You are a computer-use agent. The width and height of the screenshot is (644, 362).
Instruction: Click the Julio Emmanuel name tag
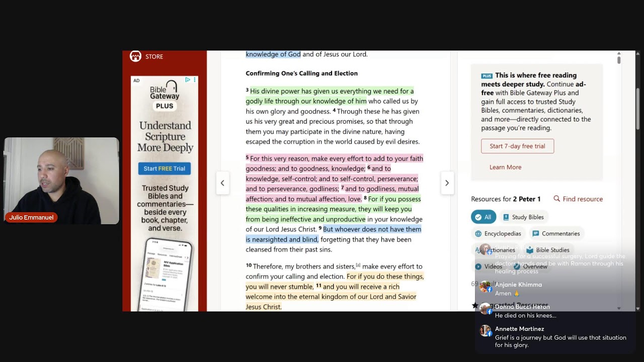(31, 218)
